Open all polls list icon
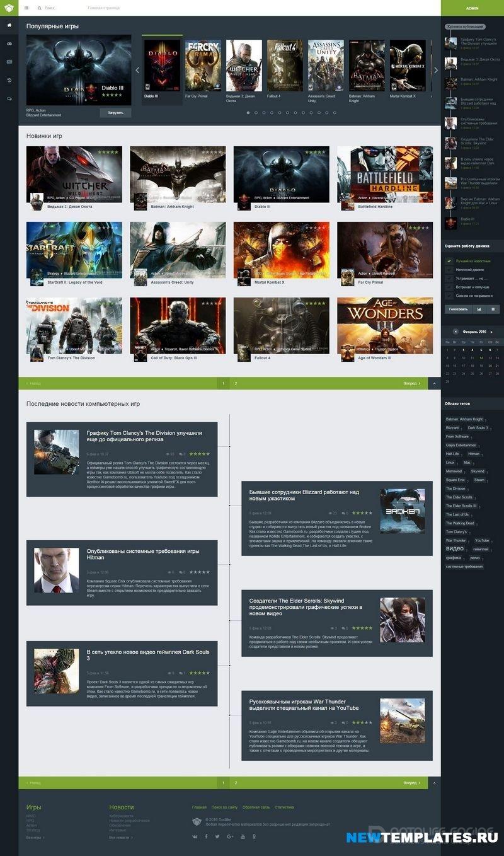This screenshot has width=504, height=856. coord(493,309)
